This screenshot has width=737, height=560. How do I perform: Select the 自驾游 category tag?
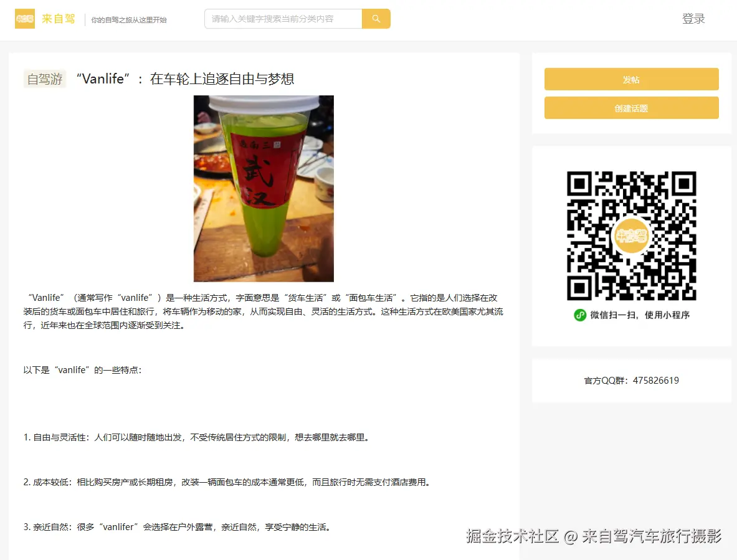(44, 79)
